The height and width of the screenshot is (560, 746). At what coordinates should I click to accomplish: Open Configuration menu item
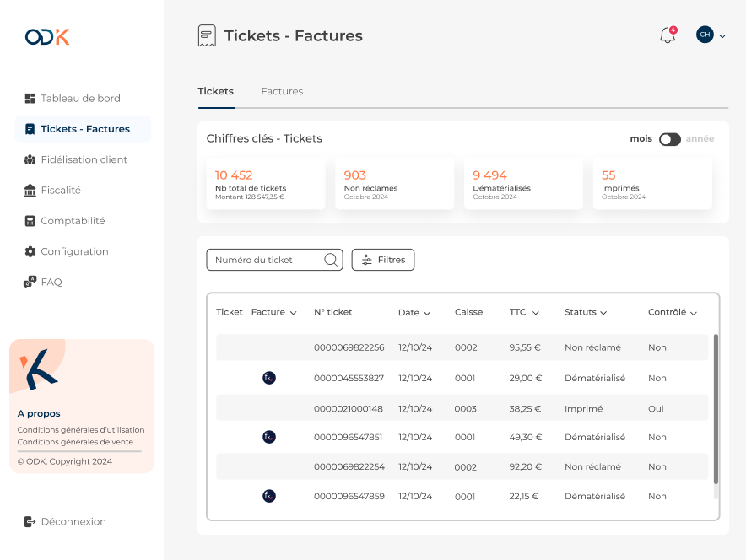[75, 251]
